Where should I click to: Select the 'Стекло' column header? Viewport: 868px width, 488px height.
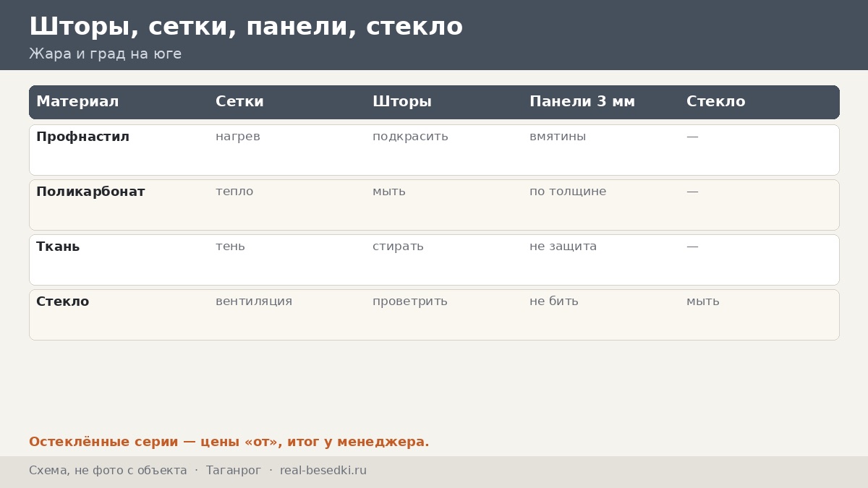pos(715,102)
